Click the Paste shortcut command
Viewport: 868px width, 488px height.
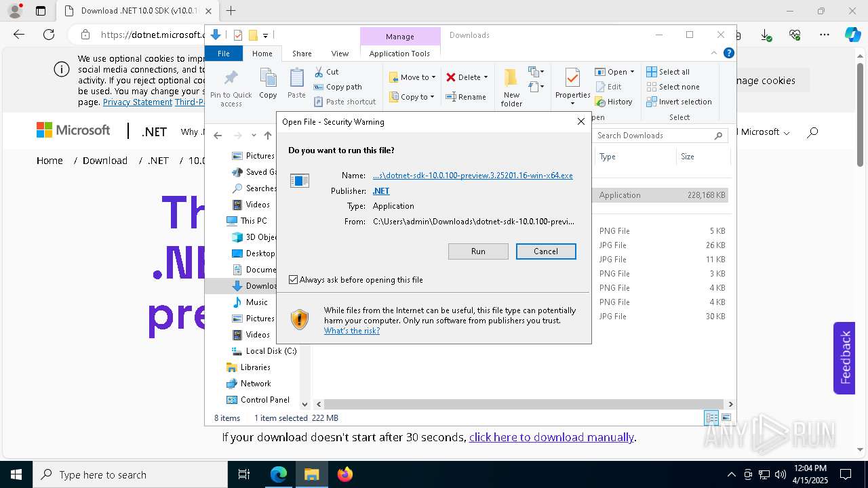(x=344, y=102)
